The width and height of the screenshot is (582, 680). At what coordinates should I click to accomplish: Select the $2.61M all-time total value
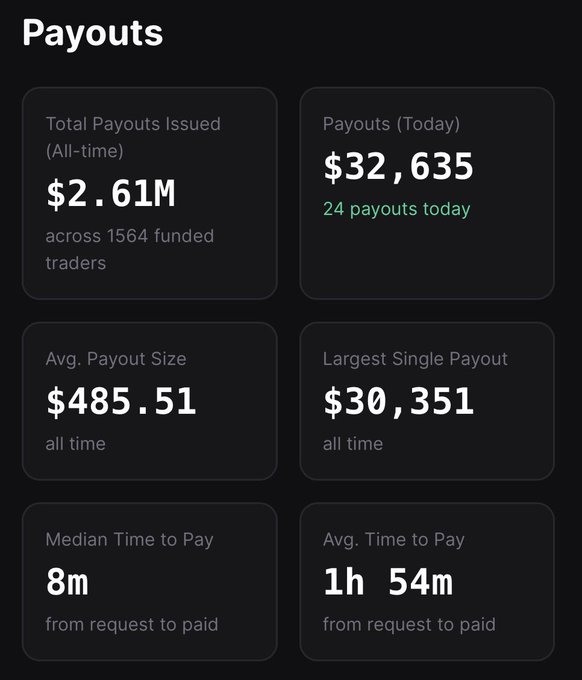click(x=111, y=194)
